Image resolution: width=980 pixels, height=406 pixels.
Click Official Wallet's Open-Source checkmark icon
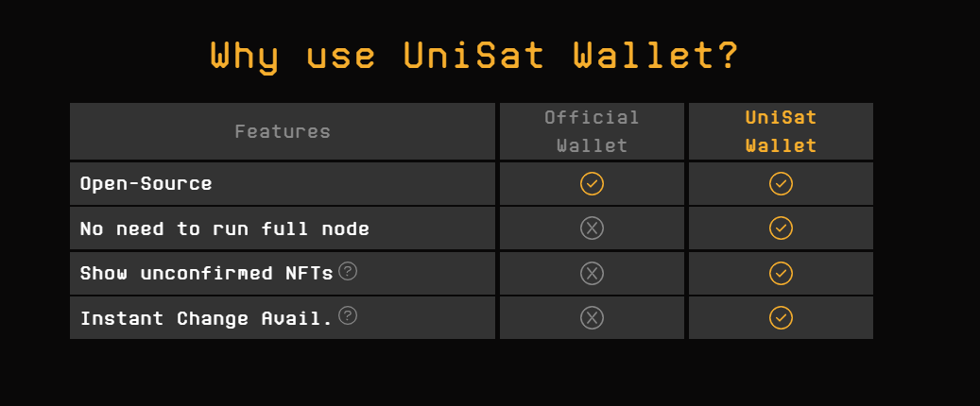point(592,183)
